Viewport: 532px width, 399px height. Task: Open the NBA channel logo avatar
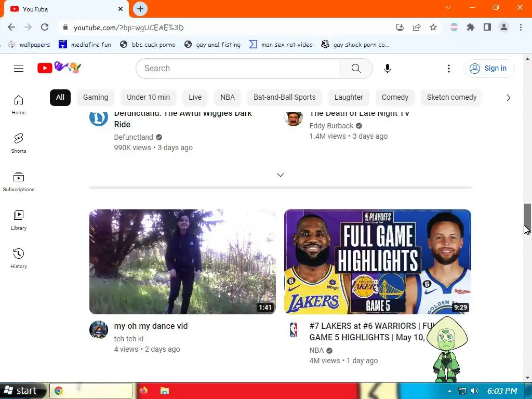click(x=294, y=330)
